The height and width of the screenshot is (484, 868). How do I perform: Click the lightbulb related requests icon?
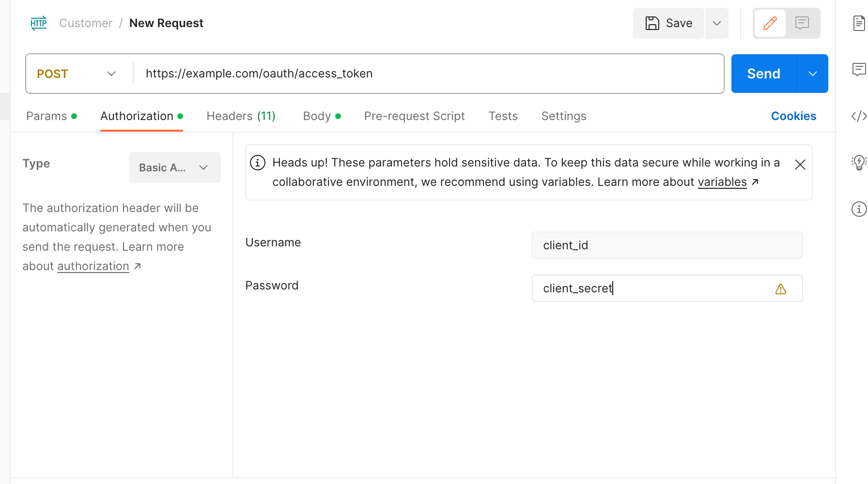(x=858, y=162)
